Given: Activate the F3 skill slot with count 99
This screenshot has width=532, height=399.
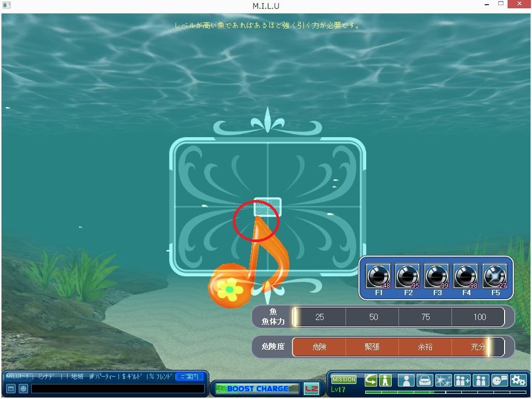Looking at the screenshot, I should pos(436,276).
